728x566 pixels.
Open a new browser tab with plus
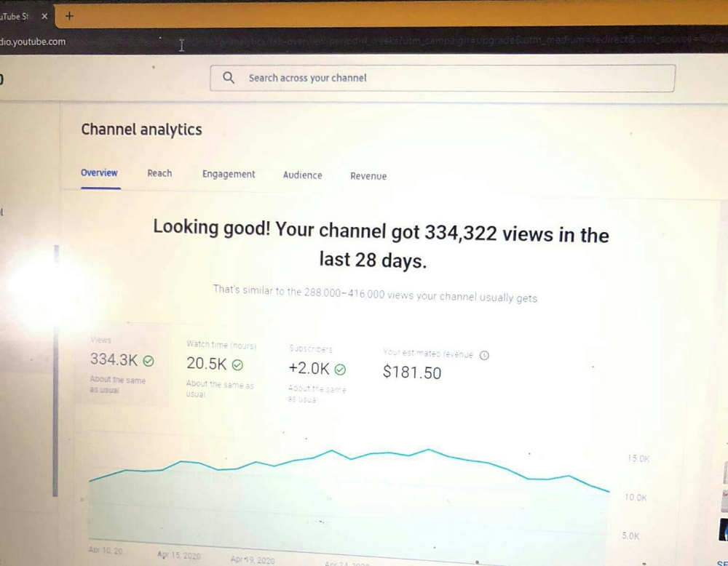coord(69,16)
